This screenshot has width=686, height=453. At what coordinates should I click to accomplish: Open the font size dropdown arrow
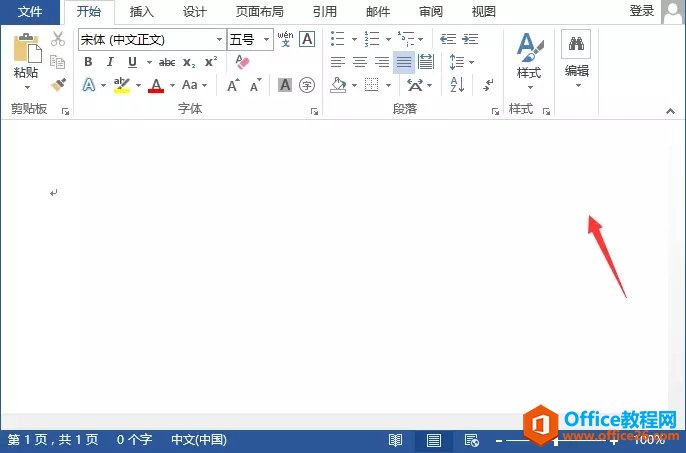point(266,39)
